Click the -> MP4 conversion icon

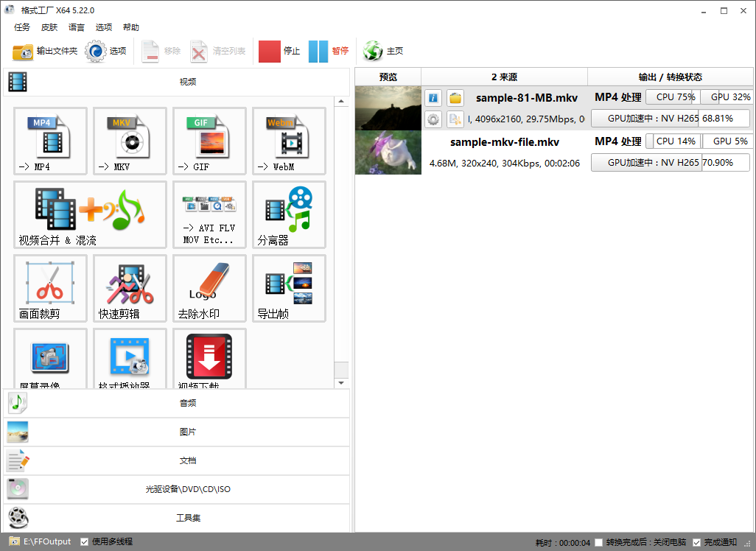50,141
